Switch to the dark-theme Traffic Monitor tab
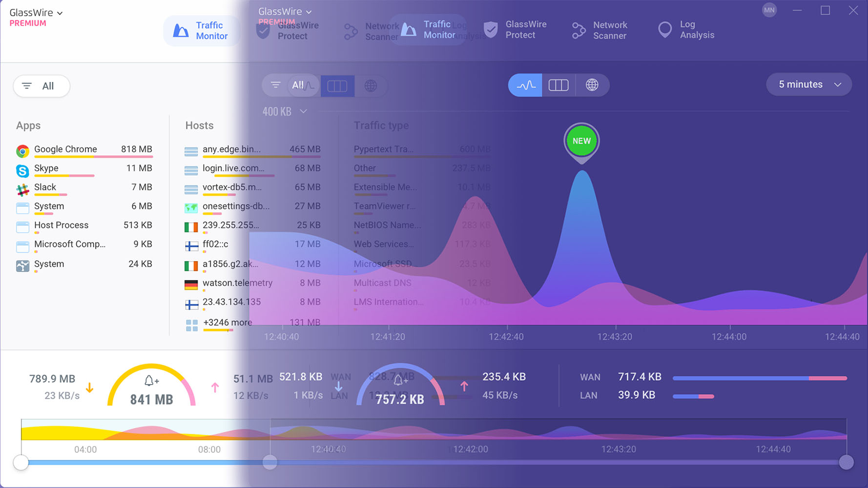The image size is (868, 488). click(x=428, y=30)
